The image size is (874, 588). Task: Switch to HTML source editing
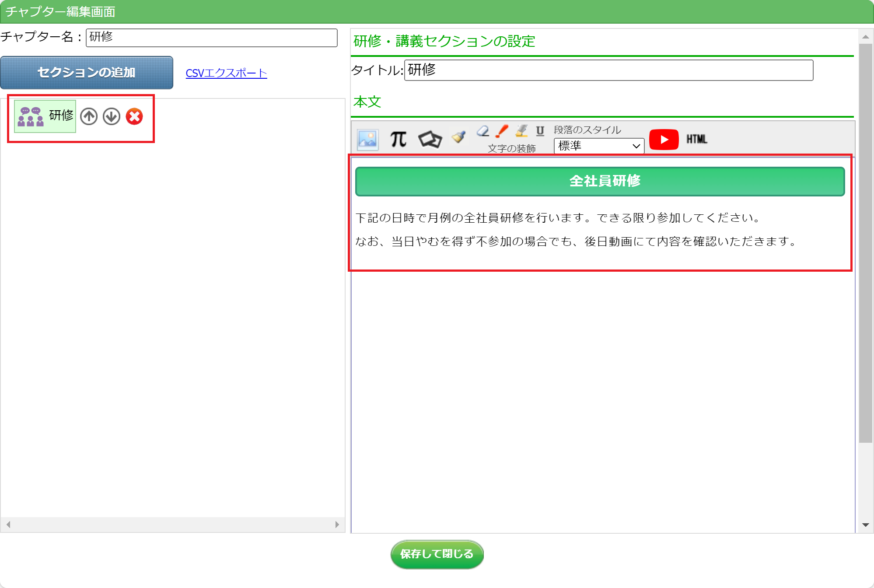point(696,140)
